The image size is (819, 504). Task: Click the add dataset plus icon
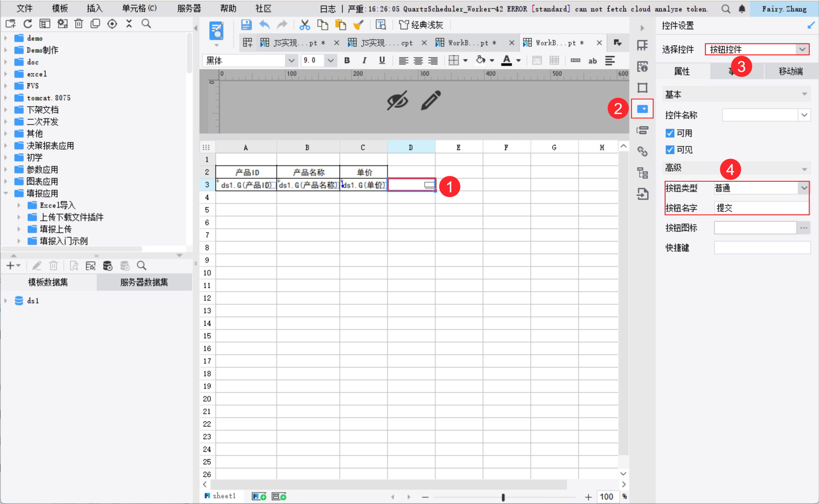tap(10, 266)
